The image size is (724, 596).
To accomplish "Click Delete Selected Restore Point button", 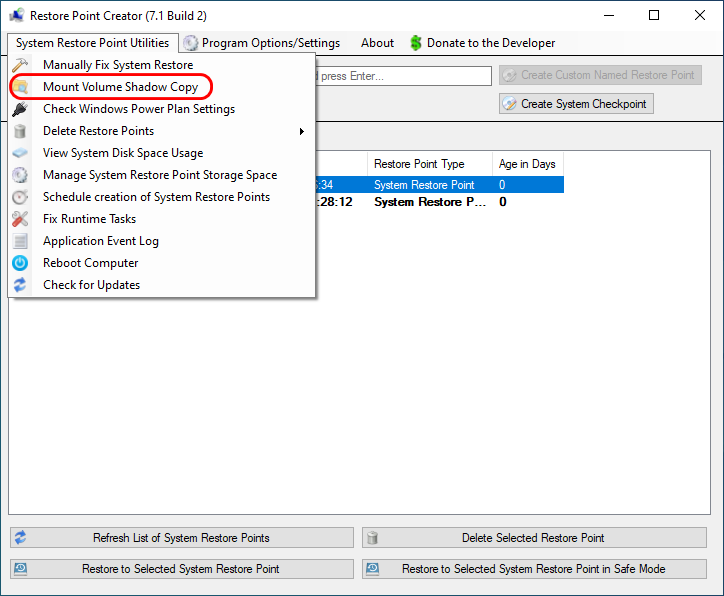I will pos(534,537).
